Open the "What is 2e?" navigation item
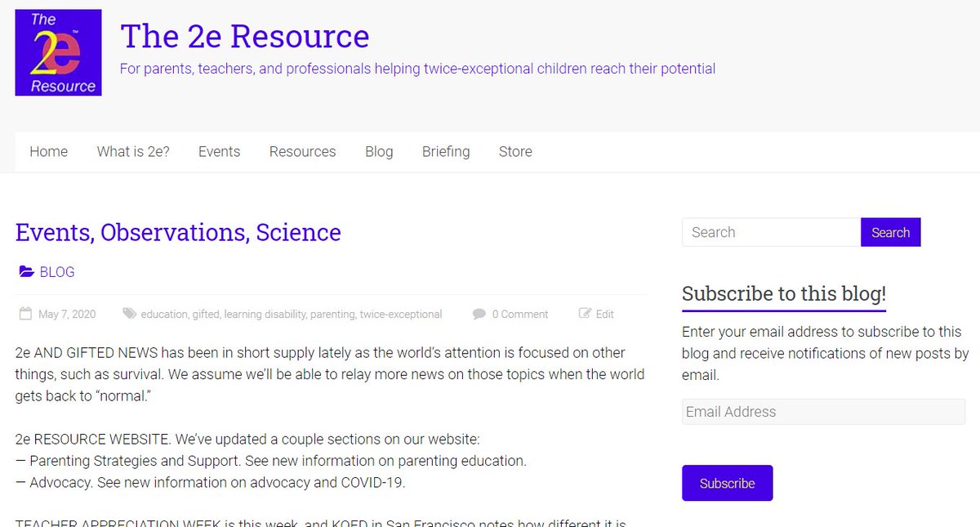Viewport: 980px width, 527px height. (x=133, y=151)
